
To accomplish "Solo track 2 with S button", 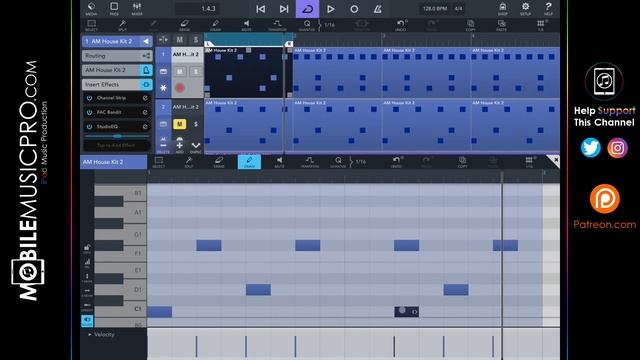I will click(196, 124).
